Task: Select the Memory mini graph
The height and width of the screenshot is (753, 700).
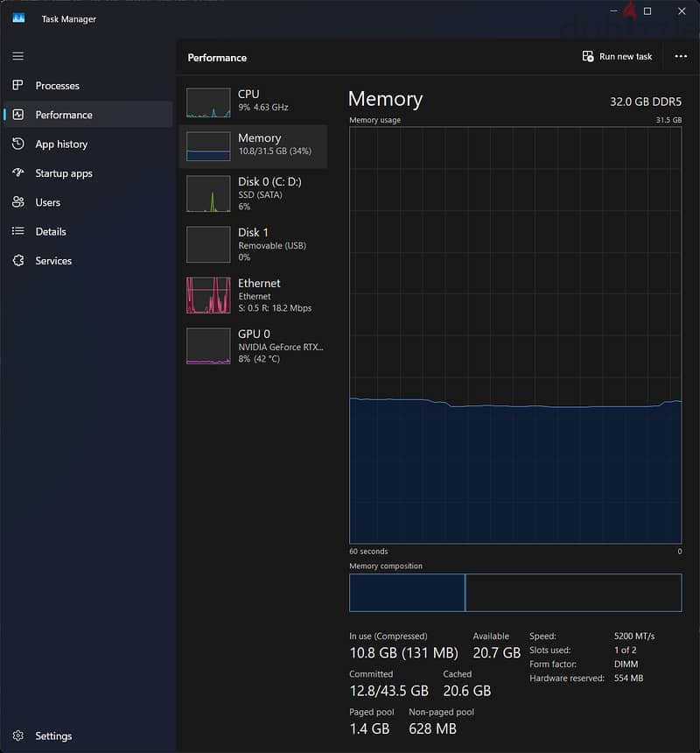Action: [208, 146]
